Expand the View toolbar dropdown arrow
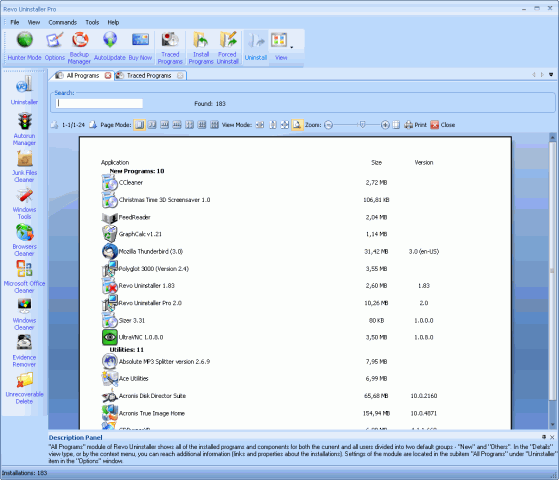 point(292,47)
